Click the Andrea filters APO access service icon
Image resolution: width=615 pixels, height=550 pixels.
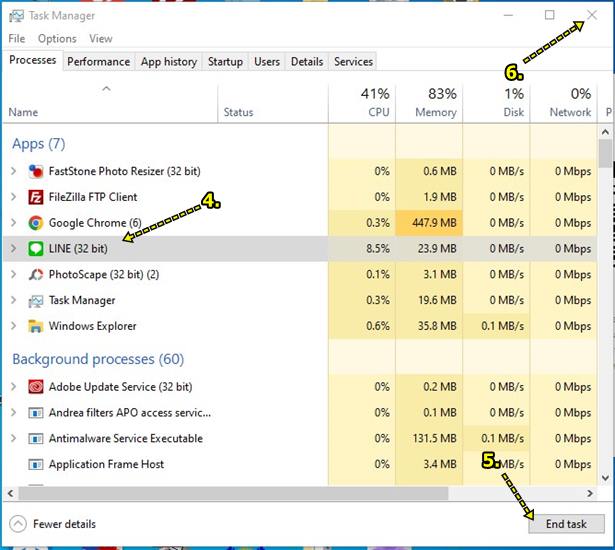pyautogui.click(x=36, y=413)
